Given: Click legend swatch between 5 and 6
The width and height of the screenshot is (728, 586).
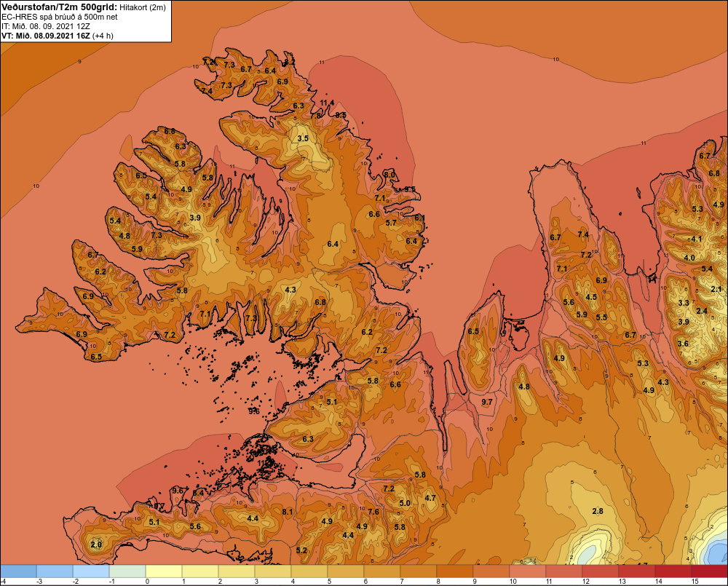Looking at the screenshot, I should 346,571.
